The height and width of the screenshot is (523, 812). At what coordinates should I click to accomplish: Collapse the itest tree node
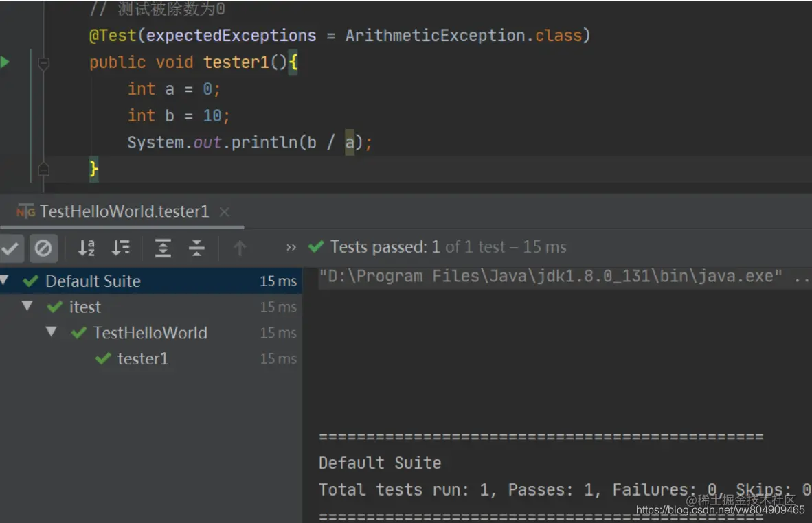point(27,305)
